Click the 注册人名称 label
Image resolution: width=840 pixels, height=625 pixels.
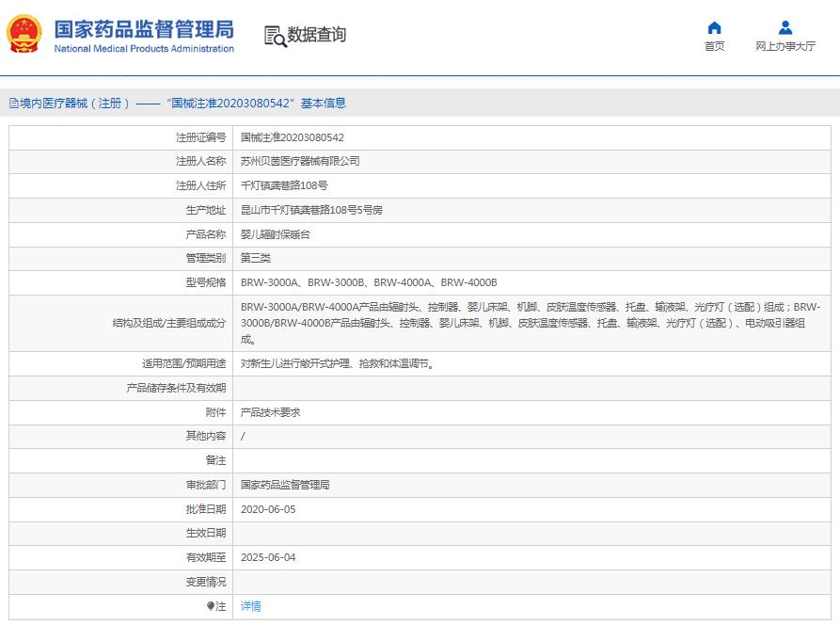(x=201, y=161)
